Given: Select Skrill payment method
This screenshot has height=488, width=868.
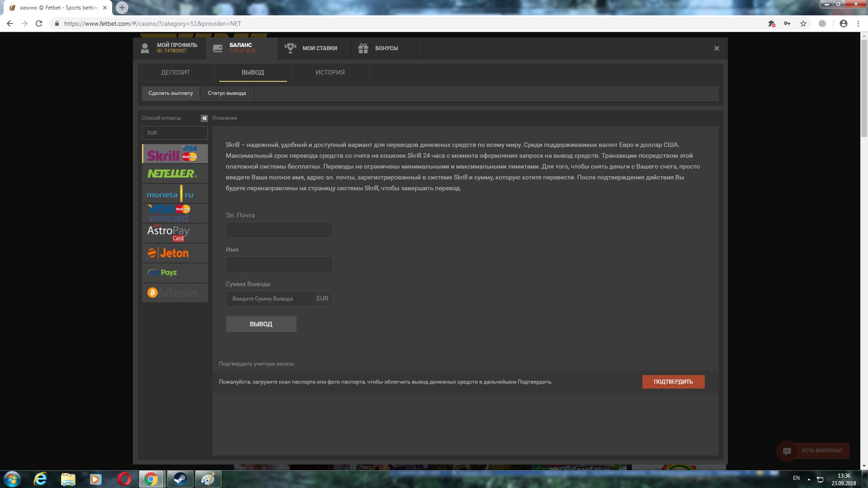Looking at the screenshot, I should point(175,154).
